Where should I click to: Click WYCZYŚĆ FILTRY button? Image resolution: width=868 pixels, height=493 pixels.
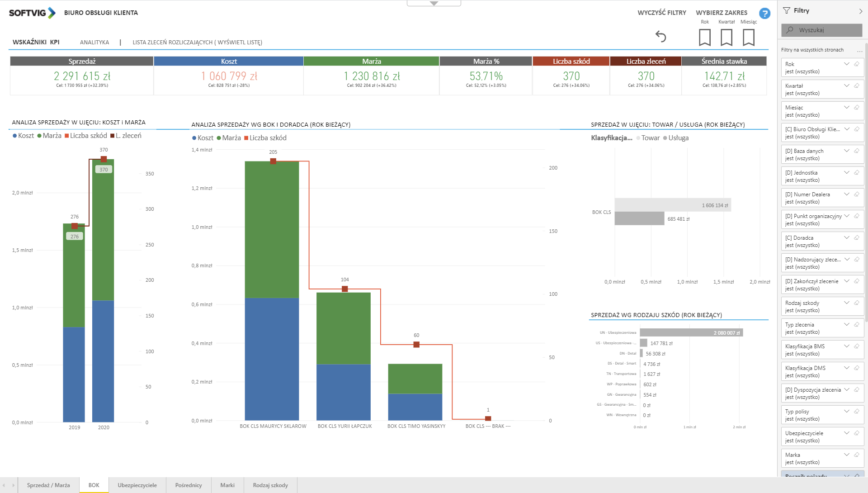(661, 13)
